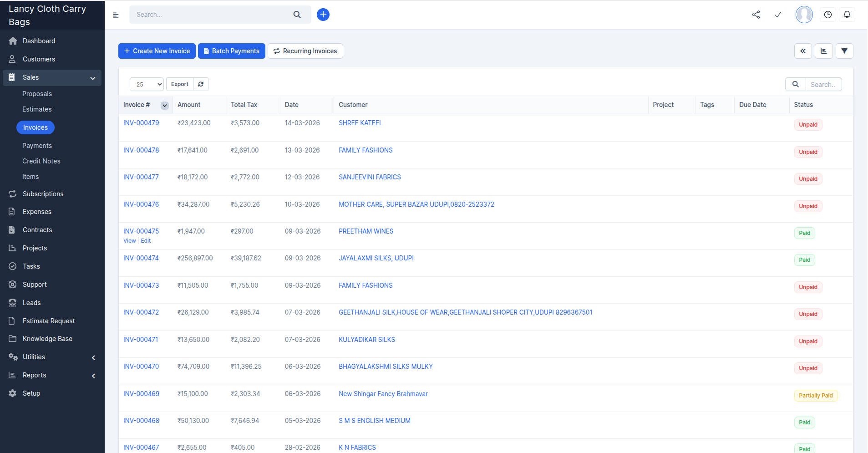Open the entries-per-page dropdown showing 25

tap(146, 84)
